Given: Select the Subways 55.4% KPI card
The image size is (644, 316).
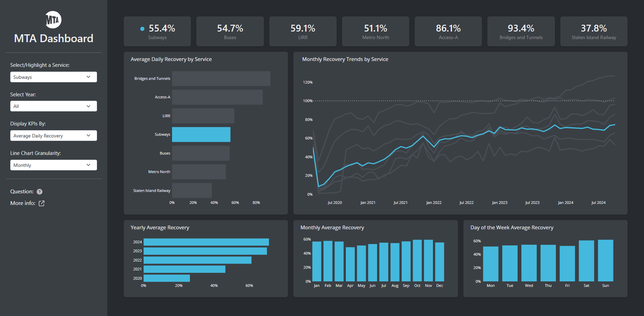Looking at the screenshot, I should click(157, 31).
